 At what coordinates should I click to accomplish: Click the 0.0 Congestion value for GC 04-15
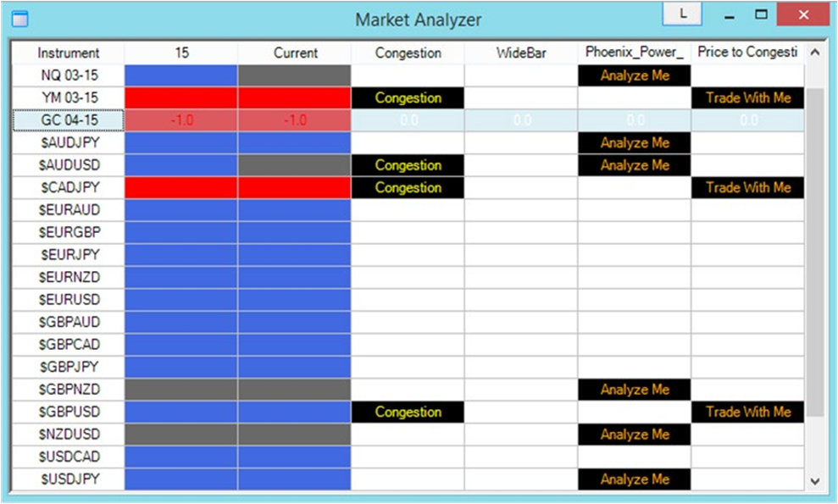[x=408, y=120]
